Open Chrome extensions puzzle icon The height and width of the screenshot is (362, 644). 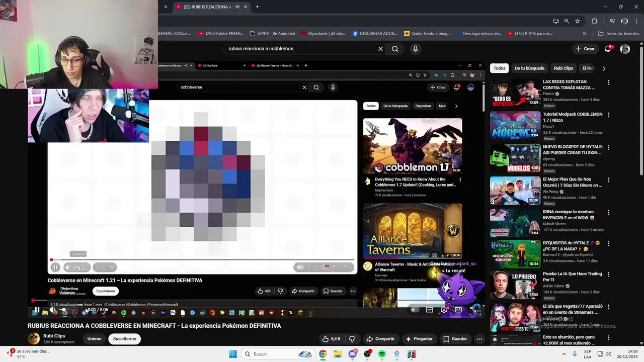[594, 21]
